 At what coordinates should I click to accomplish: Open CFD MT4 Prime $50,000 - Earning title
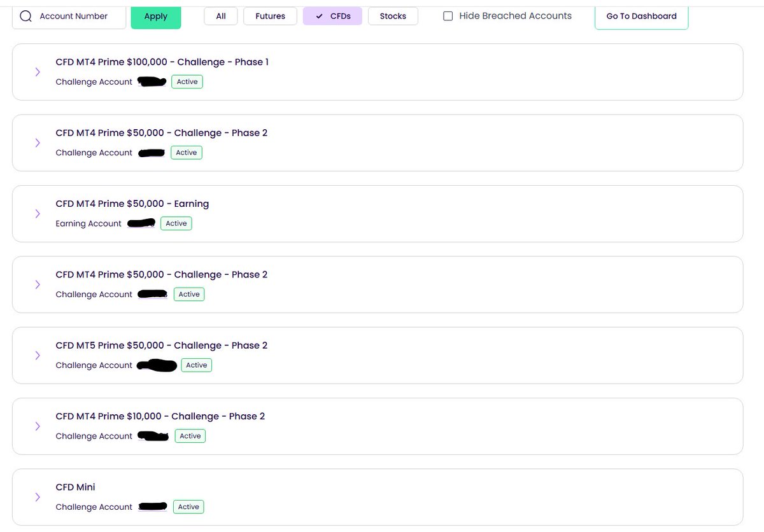pos(132,204)
